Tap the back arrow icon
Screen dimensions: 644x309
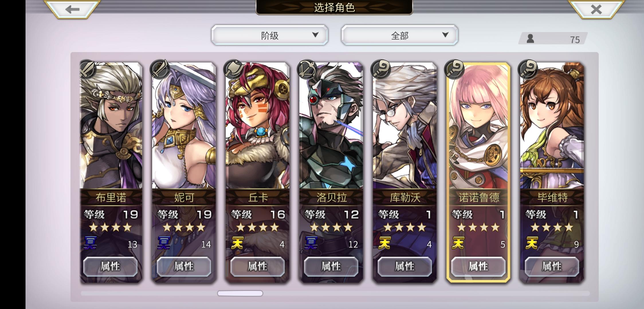point(72,9)
